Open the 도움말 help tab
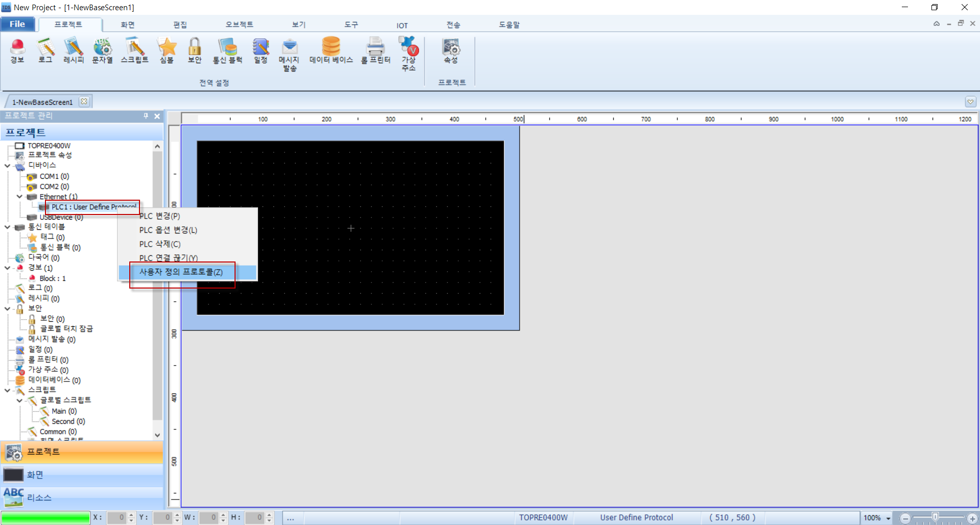Screen dimensions: 980x525 coord(509,25)
